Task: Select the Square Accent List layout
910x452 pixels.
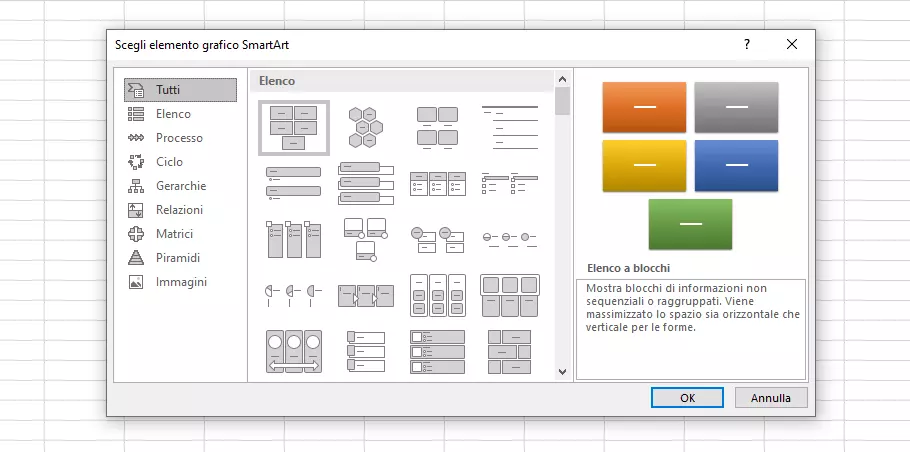Action: [510, 183]
